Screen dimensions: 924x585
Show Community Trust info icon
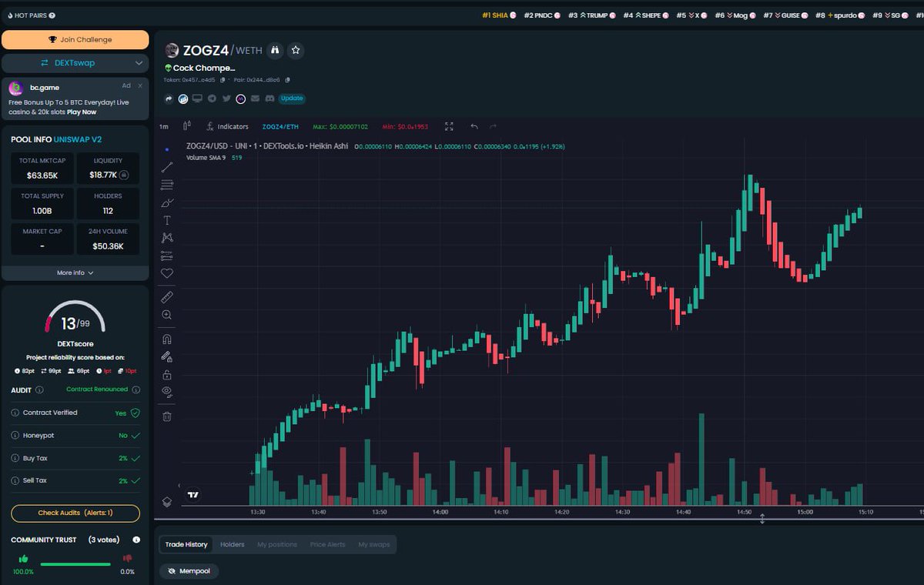coord(136,540)
